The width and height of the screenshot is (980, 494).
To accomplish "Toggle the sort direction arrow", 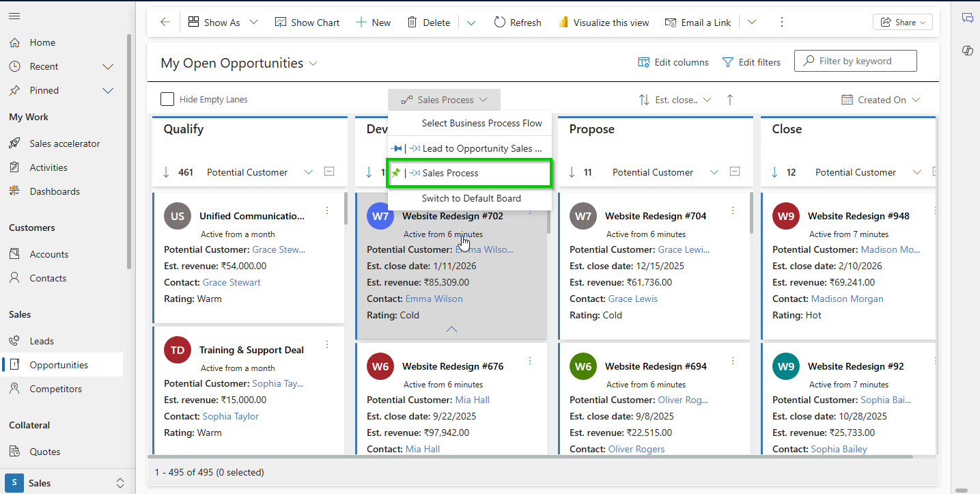I will [x=729, y=99].
